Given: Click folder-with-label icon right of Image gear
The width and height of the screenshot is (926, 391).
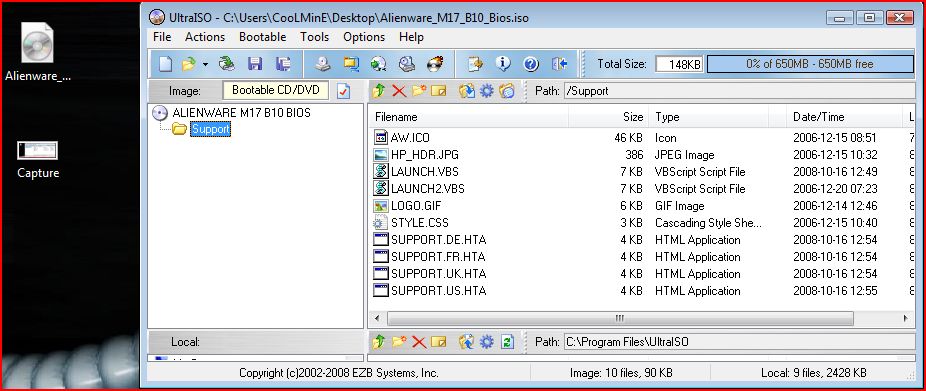Looking at the screenshot, I should 507,91.
